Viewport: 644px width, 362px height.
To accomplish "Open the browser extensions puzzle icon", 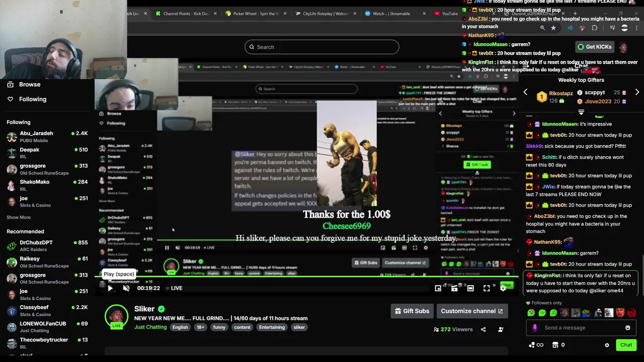I will click(595, 28).
